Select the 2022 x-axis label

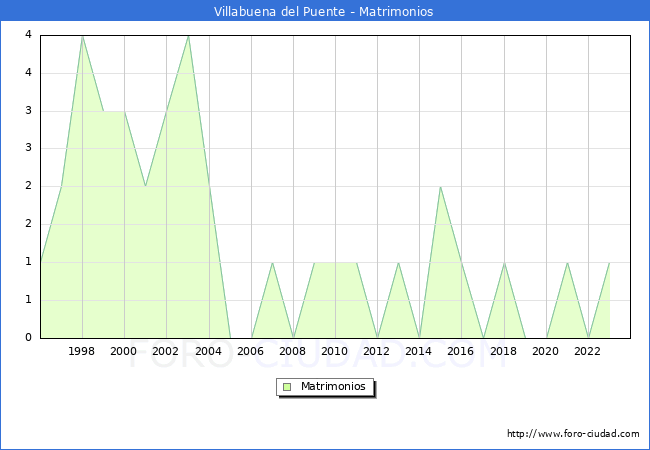(x=587, y=351)
